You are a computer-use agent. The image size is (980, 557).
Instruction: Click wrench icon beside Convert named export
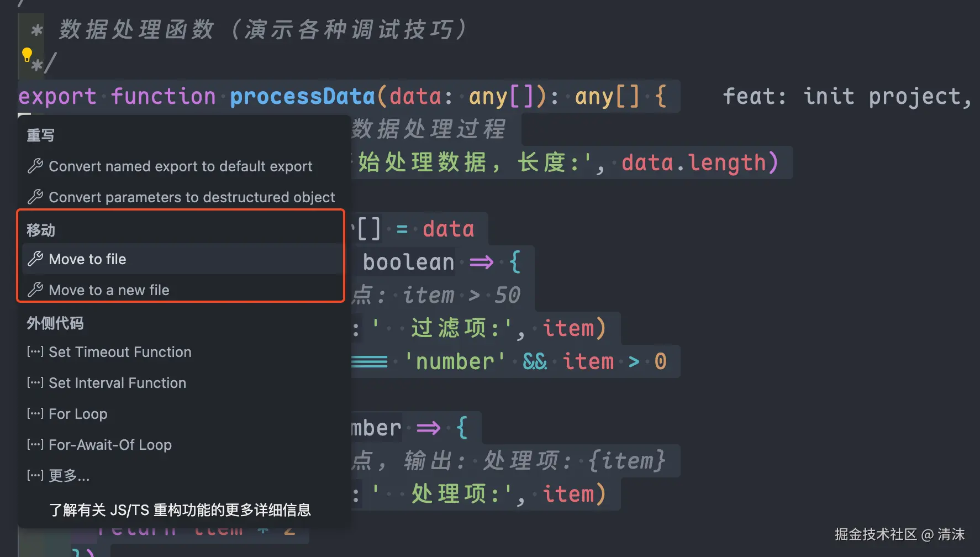point(35,166)
